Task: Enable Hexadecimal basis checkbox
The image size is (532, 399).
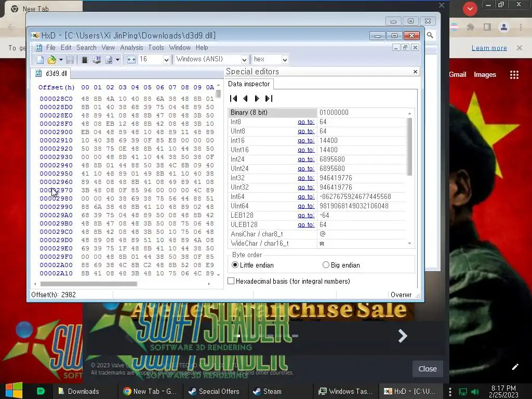Action: tap(231, 281)
